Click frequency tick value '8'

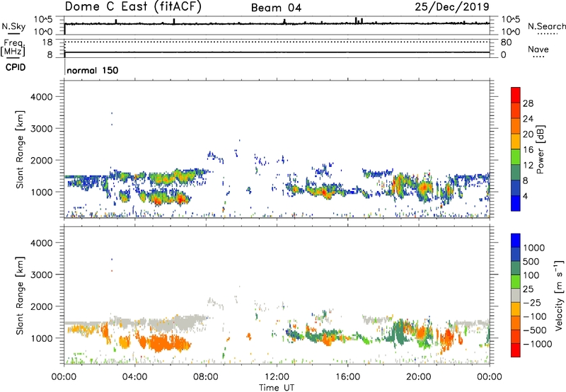[x=50, y=54]
